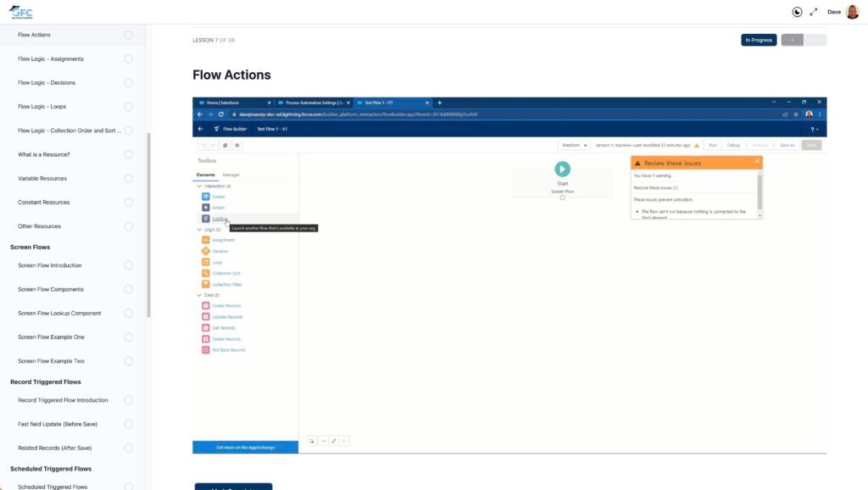Mark Flow Logic - Decisions circle

click(129, 82)
